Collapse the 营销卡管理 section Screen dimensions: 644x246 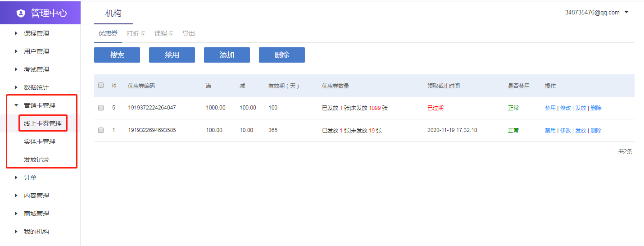tap(16, 105)
